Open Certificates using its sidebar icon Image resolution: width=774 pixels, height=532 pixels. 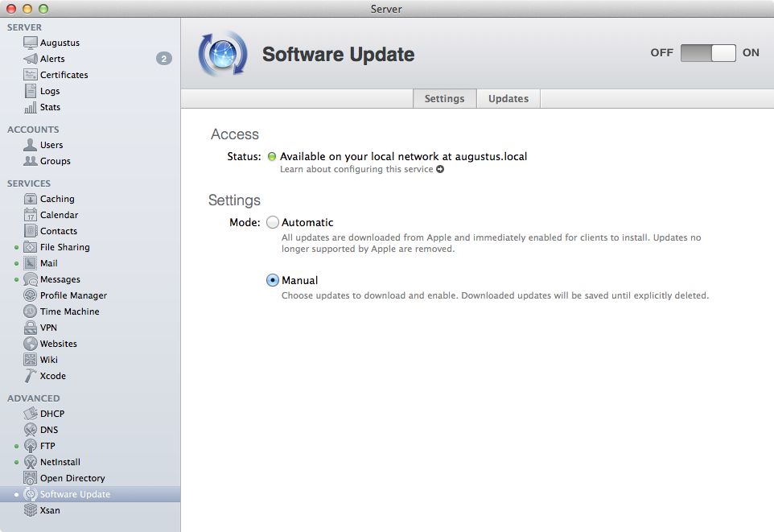pyautogui.click(x=30, y=75)
